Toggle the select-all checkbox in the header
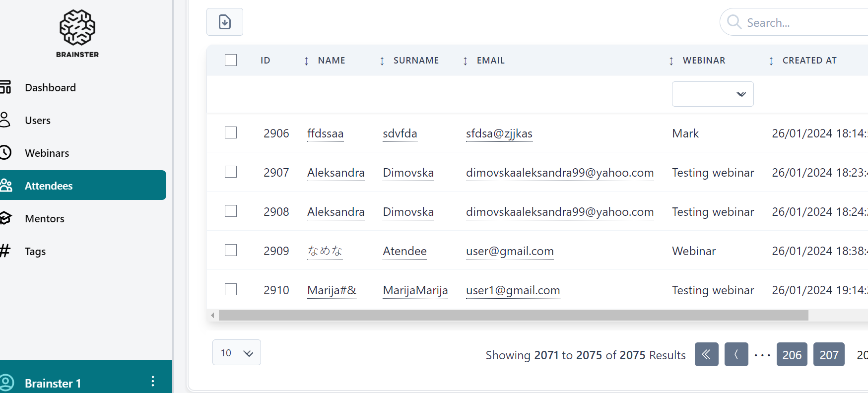The image size is (868, 393). tap(231, 60)
